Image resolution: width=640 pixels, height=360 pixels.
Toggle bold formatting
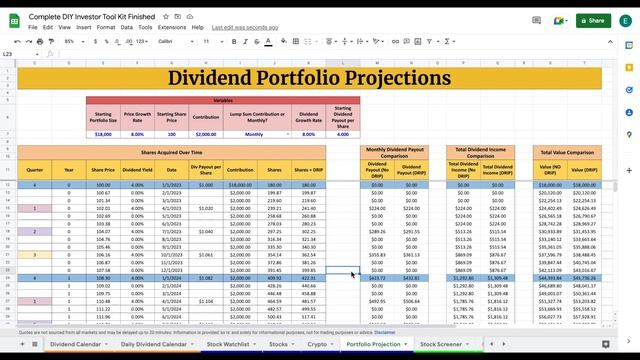[234, 42]
